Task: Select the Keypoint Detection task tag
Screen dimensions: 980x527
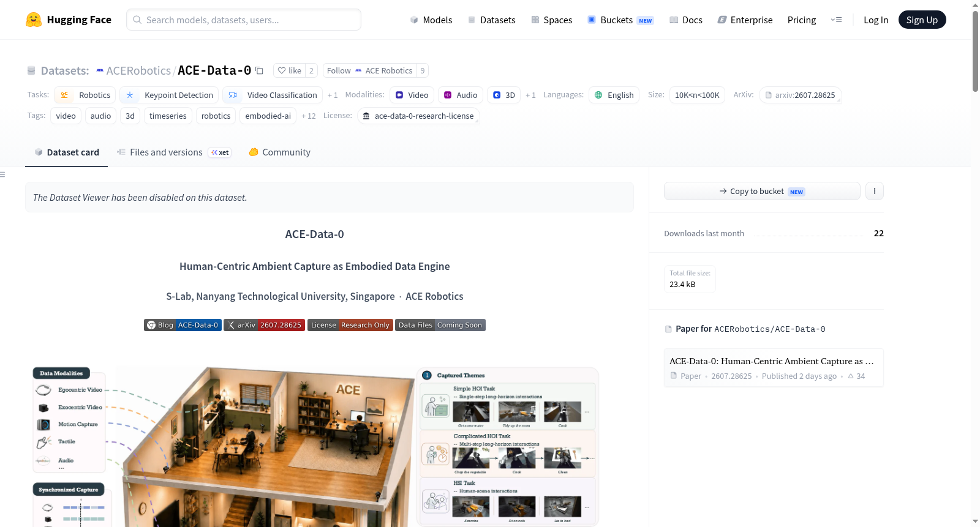Action: 170,95
